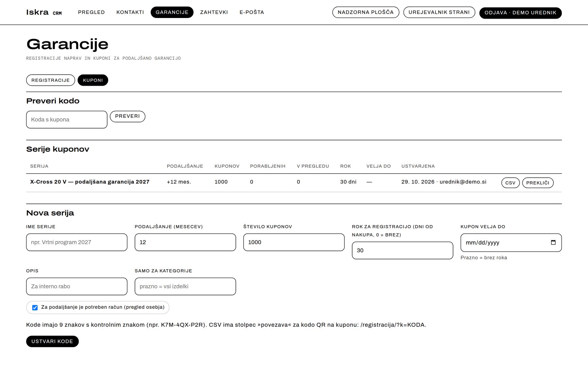
Task: Click the Ustvari kode button
Action: pyautogui.click(x=52, y=341)
